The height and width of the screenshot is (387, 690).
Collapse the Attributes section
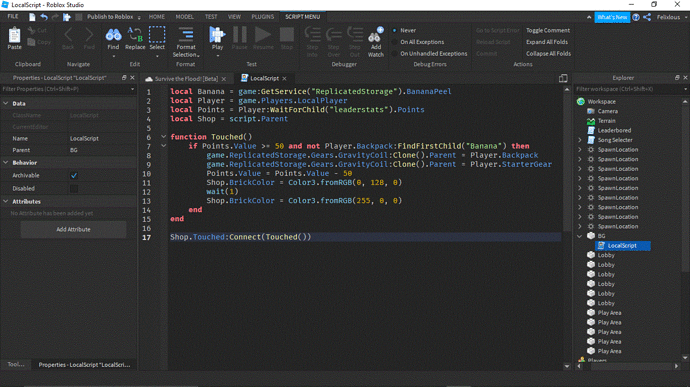point(6,202)
